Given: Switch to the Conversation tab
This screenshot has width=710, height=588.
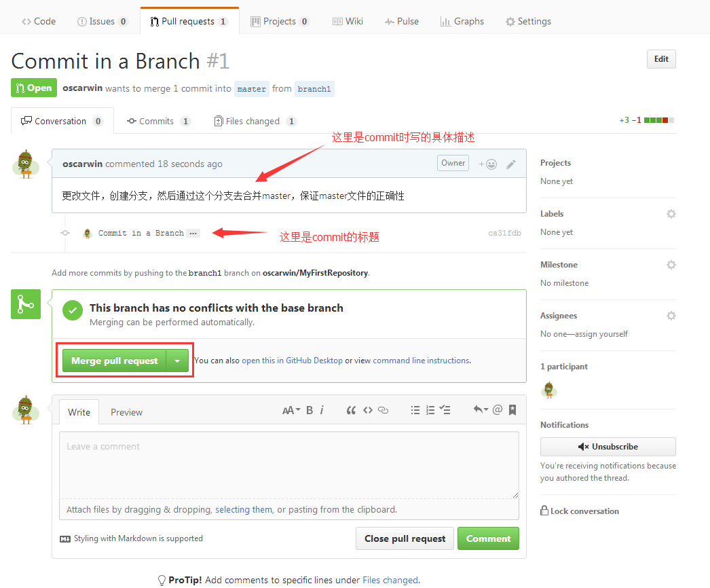Looking at the screenshot, I should click(x=62, y=121).
